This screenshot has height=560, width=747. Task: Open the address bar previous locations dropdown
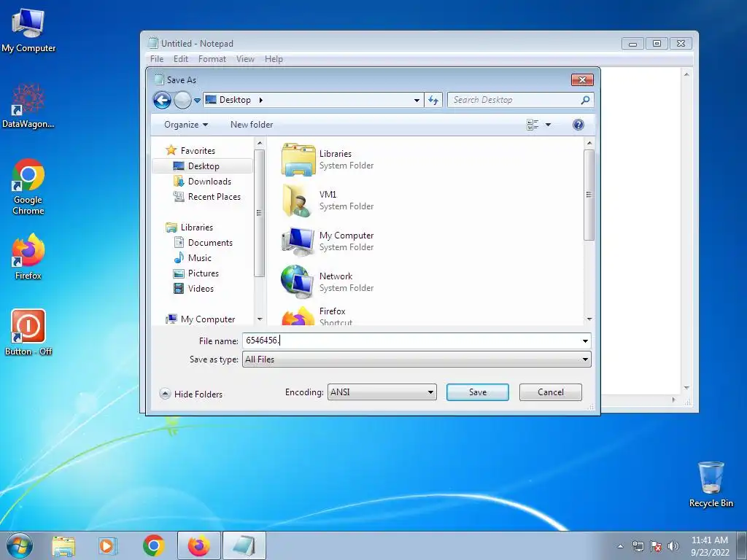417,100
